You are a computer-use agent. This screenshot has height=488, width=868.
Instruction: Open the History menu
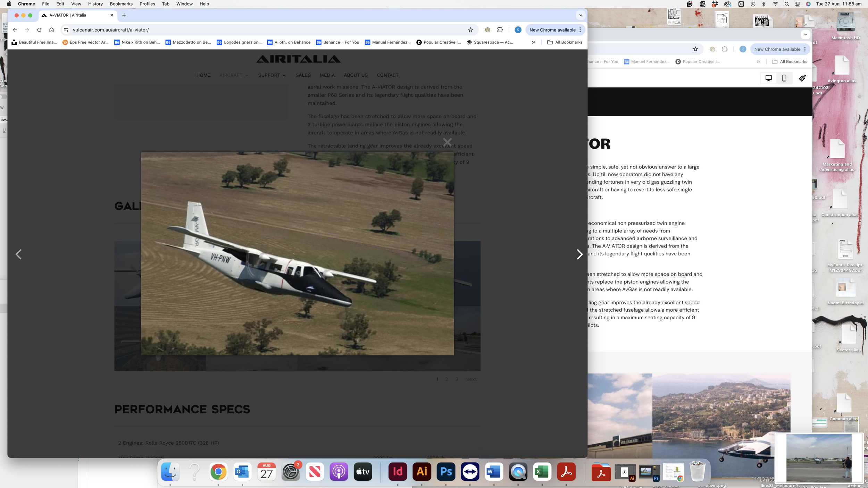[x=95, y=4]
